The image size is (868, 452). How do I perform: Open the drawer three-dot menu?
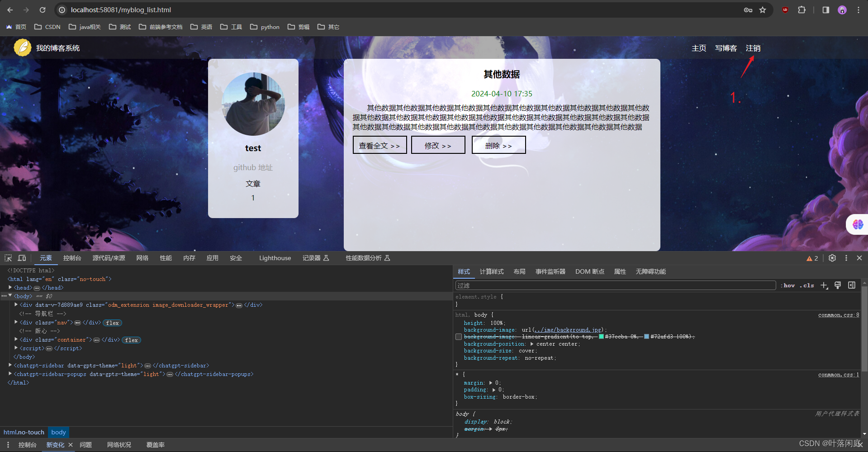(x=8, y=445)
